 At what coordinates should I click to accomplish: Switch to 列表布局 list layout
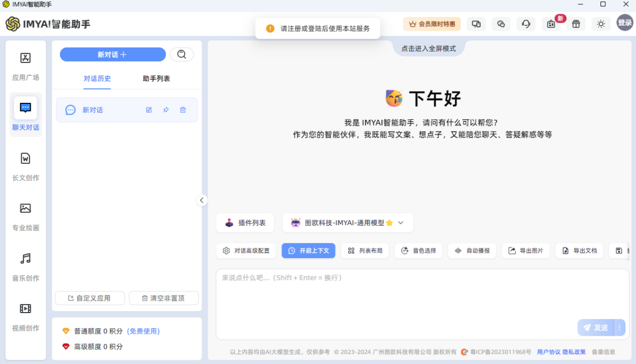tap(365, 251)
